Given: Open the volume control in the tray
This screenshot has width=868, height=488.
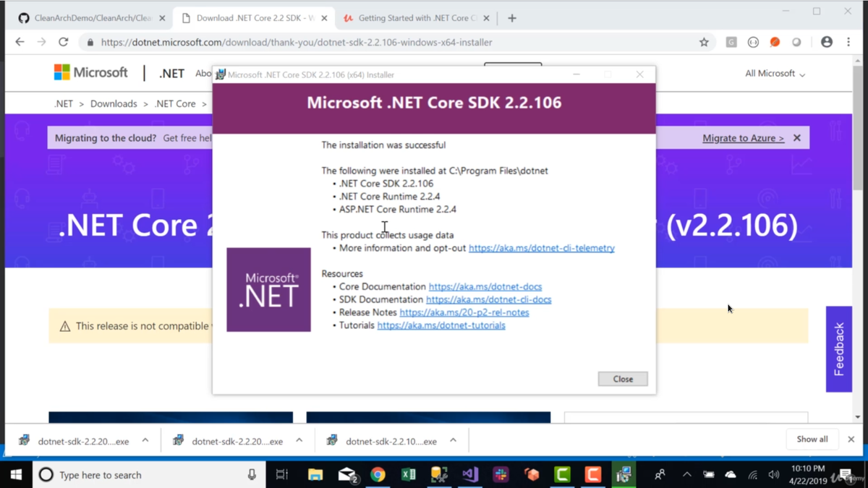Looking at the screenshot, I should (773, 475).
